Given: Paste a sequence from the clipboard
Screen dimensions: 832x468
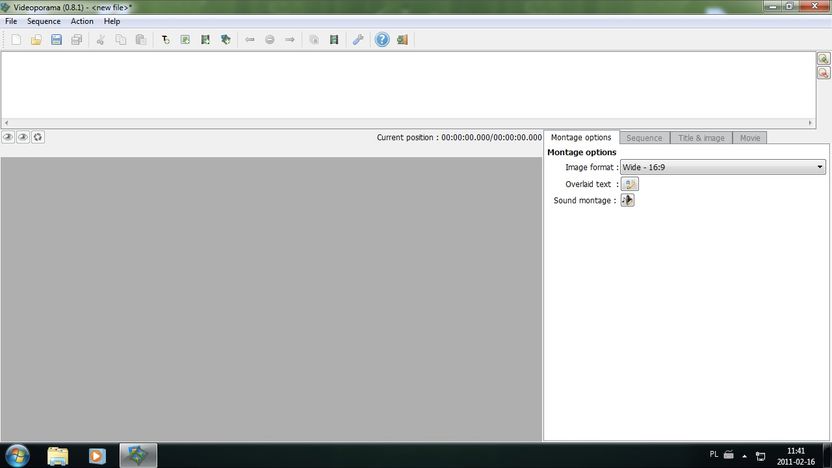Looking at the screenshot, I should point(141,40).
